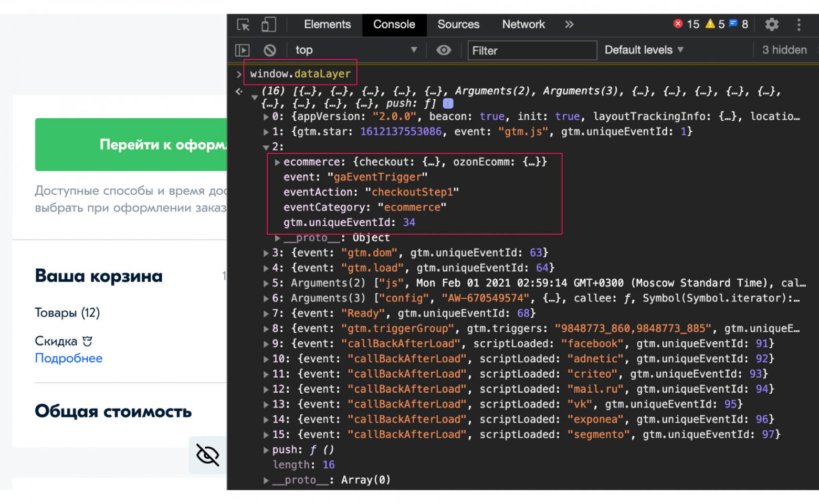Click the Общая стоимость heading
Screen dimensions: 819x504
pyautogui.click(x=113, y=411)
